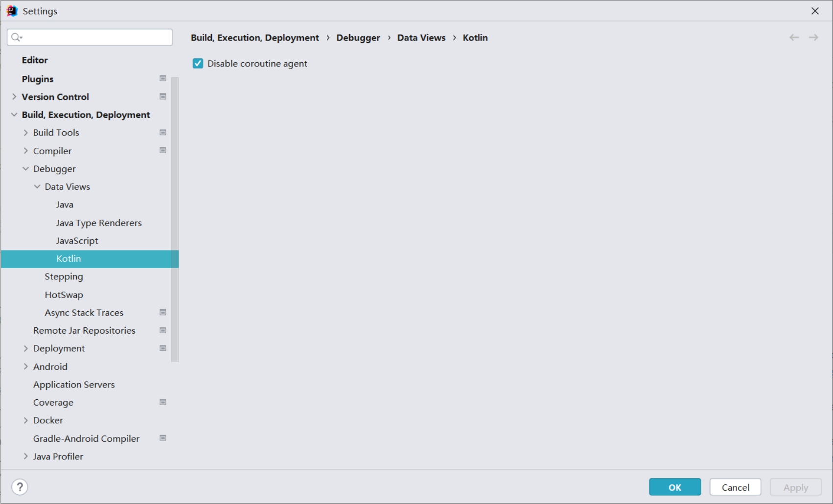Expand the Deployment node

[x=25, y=348]
